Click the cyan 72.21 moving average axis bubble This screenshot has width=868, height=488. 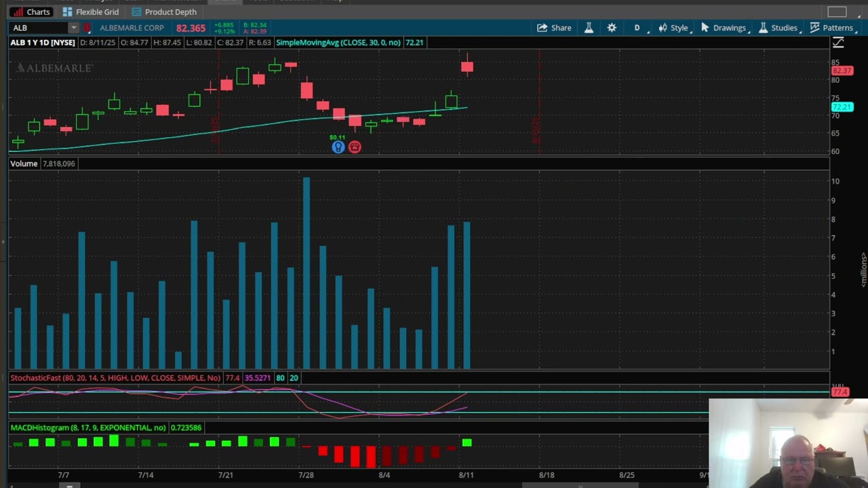(842, 107)
